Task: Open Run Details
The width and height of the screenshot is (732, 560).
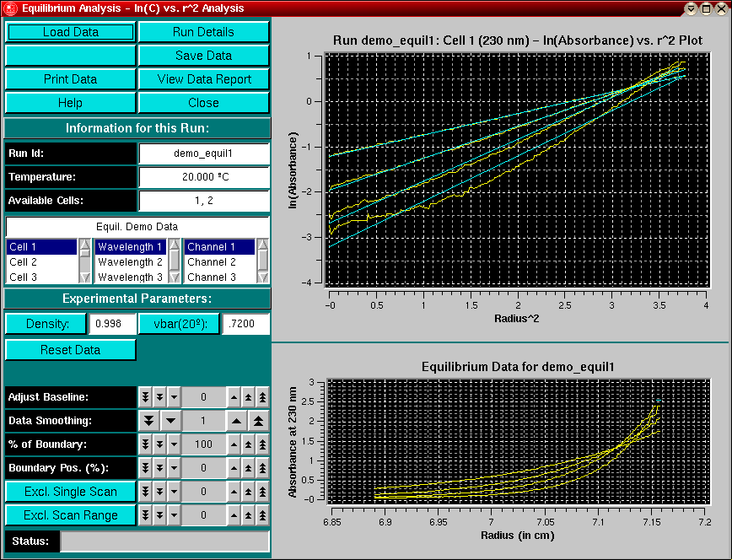Action: (x=203, y=32)
